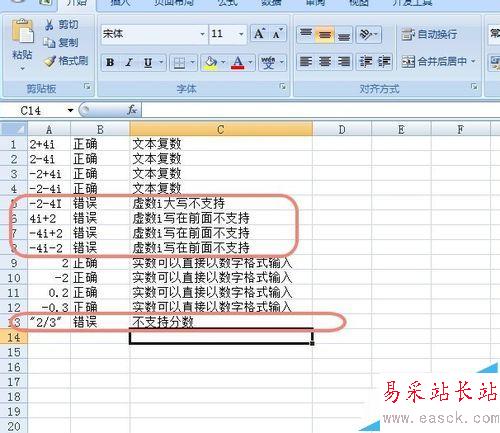Apply yellow fill color bucket
The height and width of the screenshot is (433, 500).
point(211,62)
